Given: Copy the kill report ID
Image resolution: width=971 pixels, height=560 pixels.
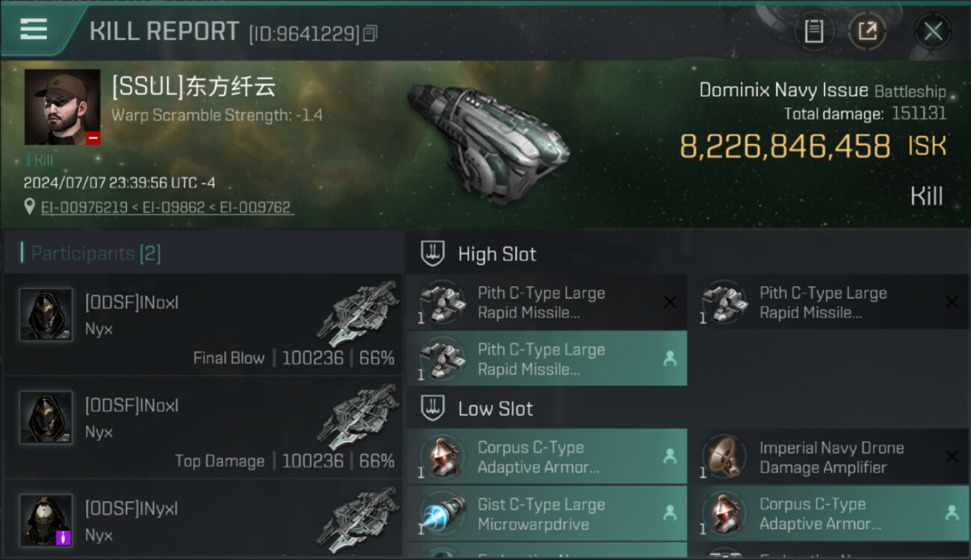Looking at the screenshot, I should click(x=371, y=33).
